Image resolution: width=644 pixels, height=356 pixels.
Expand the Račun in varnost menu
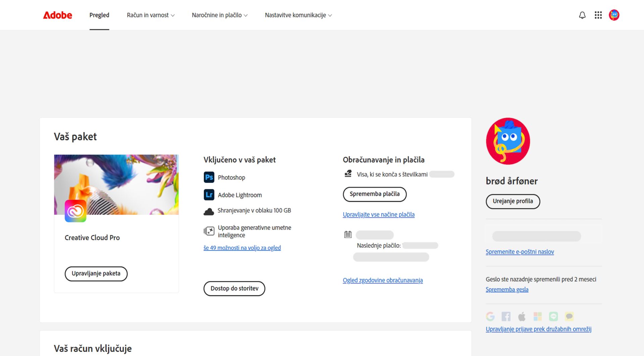(151, 15)
